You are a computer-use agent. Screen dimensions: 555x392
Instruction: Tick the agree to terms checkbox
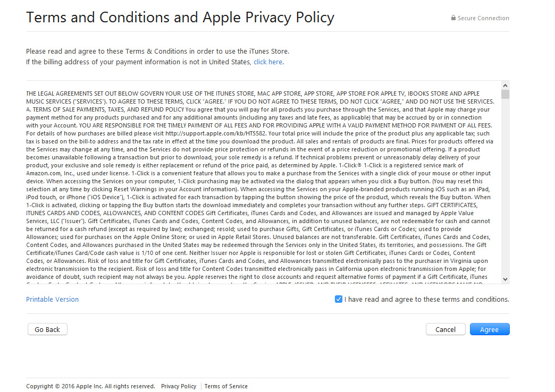point(339,299)
